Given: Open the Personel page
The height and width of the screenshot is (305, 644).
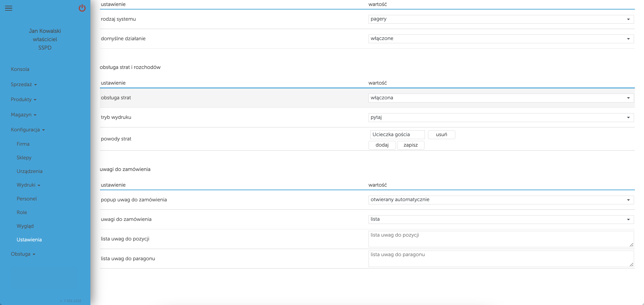Looking at the screenshot, I should tap(27, 199).
